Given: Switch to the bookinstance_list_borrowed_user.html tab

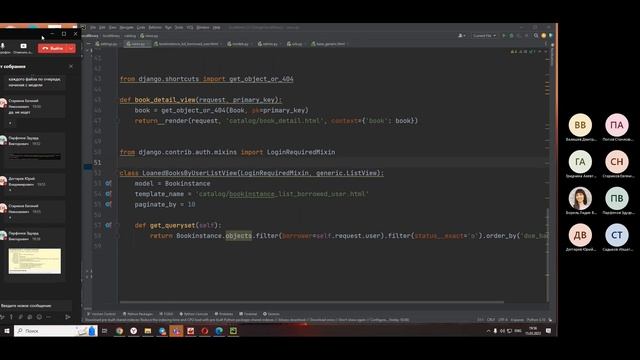Looking at the screenshot, I should coord(188,44).
